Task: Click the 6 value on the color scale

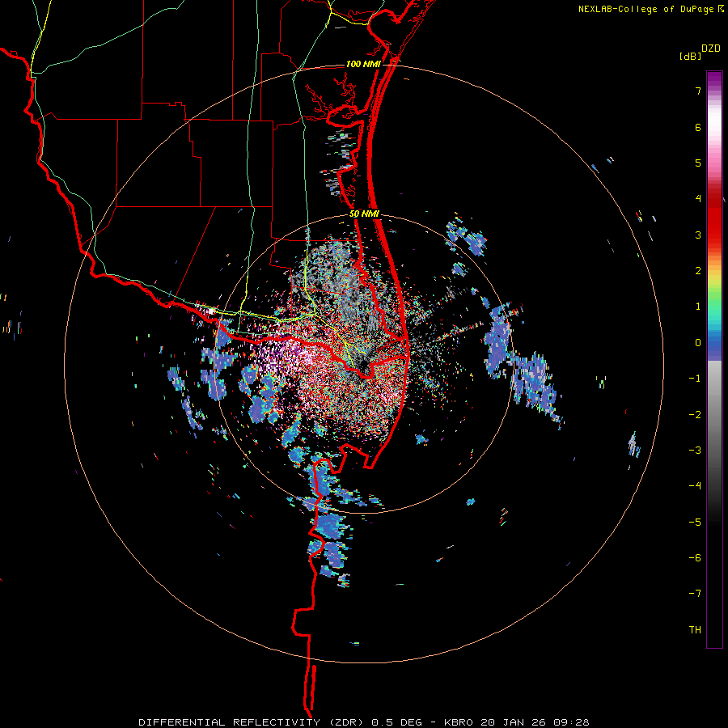Action: (x=698, y=127)
